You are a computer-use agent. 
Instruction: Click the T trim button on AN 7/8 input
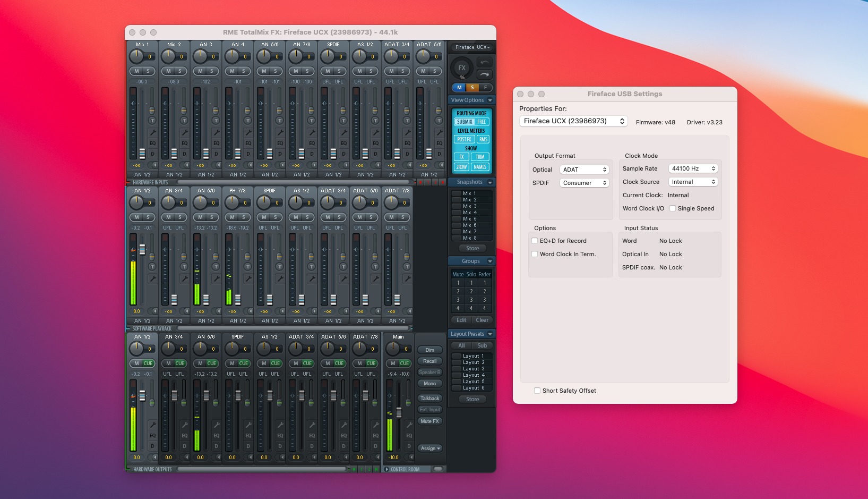(311, 121)
